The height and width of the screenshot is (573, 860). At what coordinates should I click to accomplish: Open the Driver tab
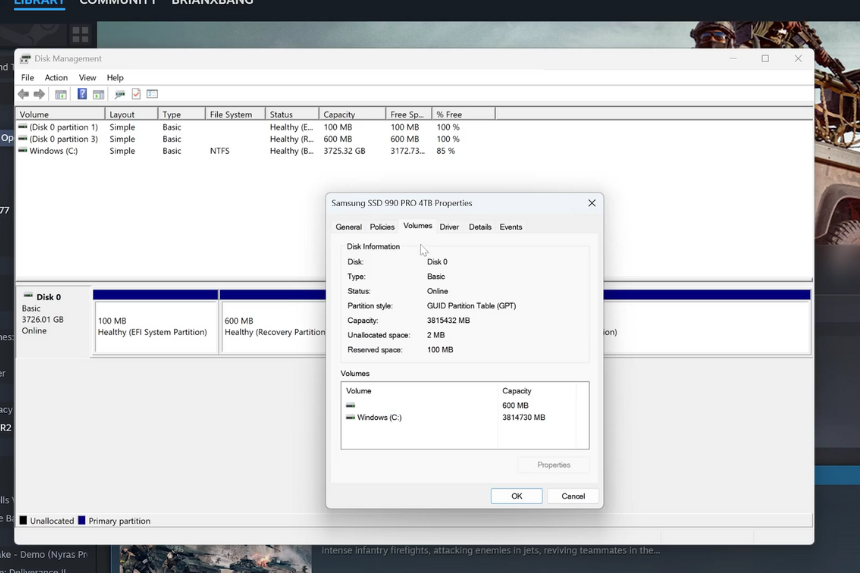(449, 227)
